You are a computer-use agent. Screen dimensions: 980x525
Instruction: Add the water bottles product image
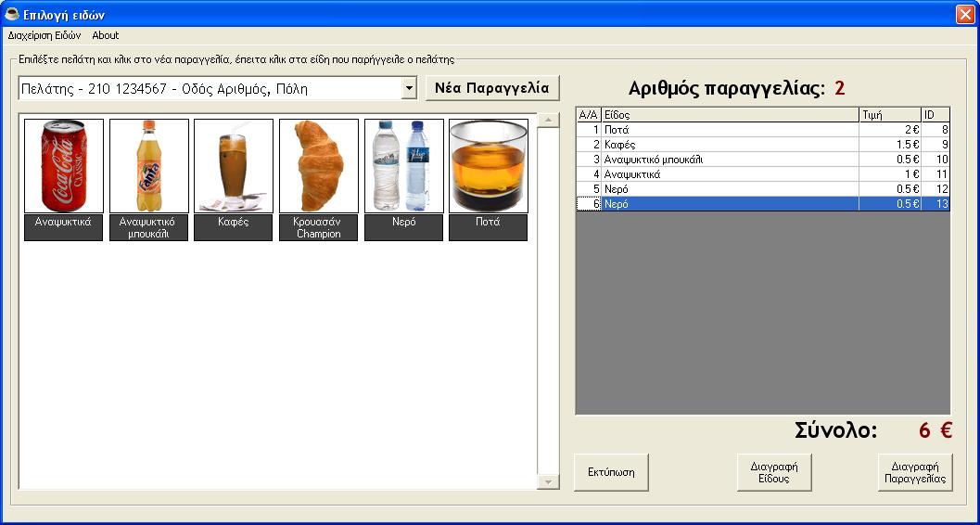click(403, 166)
